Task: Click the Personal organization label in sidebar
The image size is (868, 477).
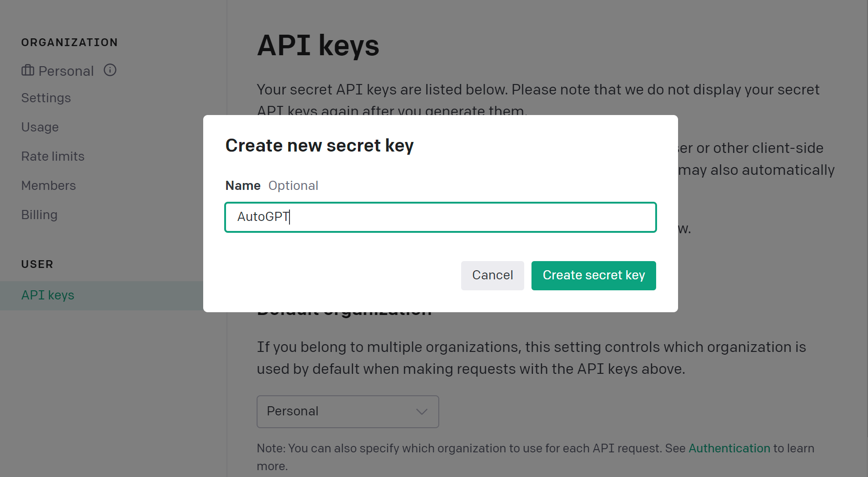Action: pyautogui.click(x=66, y=71)
